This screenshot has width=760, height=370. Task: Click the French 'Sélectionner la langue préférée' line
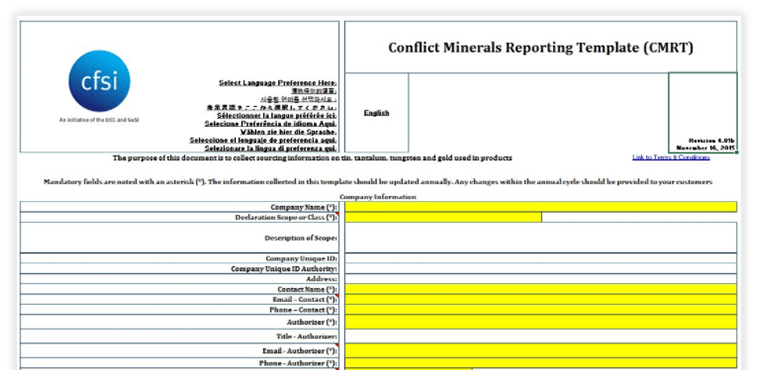coord(277,115)
